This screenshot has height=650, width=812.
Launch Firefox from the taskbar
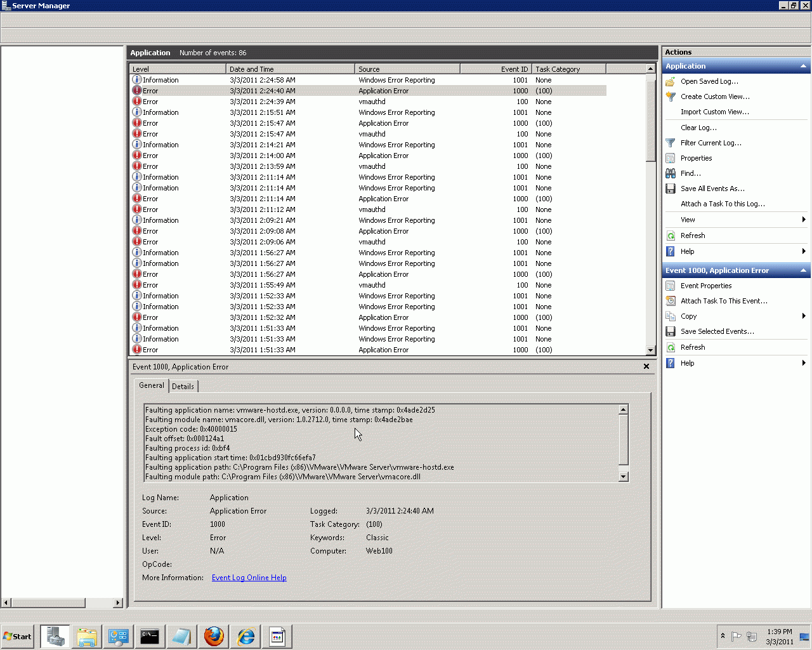point(214,636)
